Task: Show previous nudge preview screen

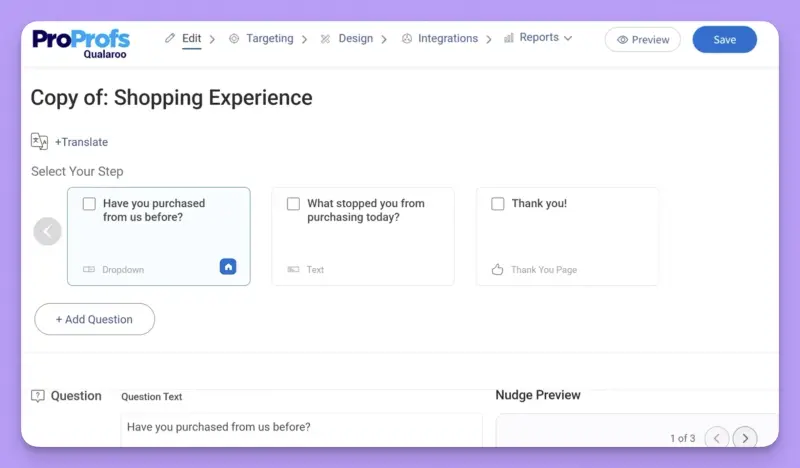Action: click(717, 438)
